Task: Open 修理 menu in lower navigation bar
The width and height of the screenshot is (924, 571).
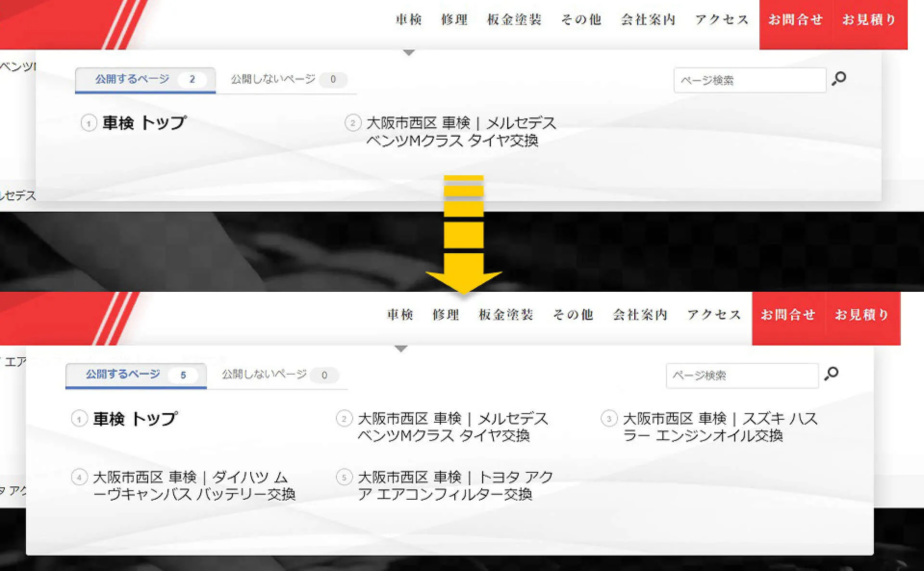Action: [x=446, y=315]
